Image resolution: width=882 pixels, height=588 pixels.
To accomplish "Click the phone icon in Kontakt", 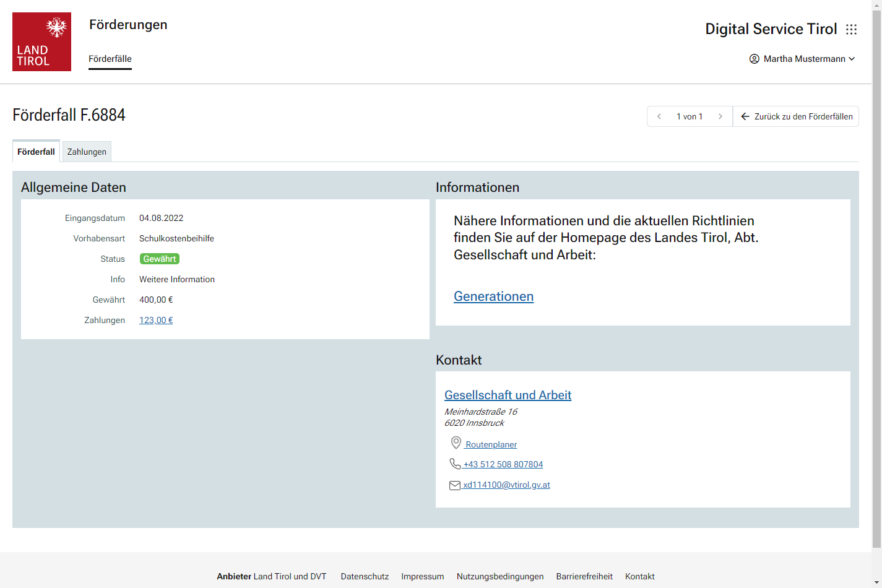I will pyautogui.click(x=455, y=464).
